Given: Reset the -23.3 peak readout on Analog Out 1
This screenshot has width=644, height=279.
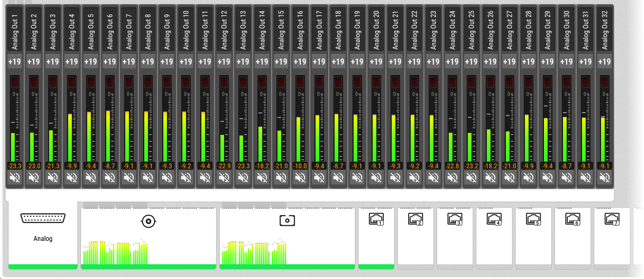Looking at the screenshot, I should pyautogui.click(x=15, y=166).
